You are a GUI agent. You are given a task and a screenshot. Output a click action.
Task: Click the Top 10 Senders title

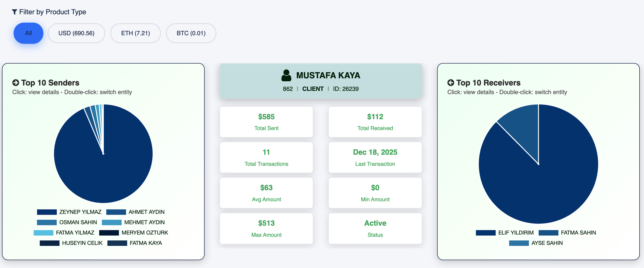pos(50,83)
